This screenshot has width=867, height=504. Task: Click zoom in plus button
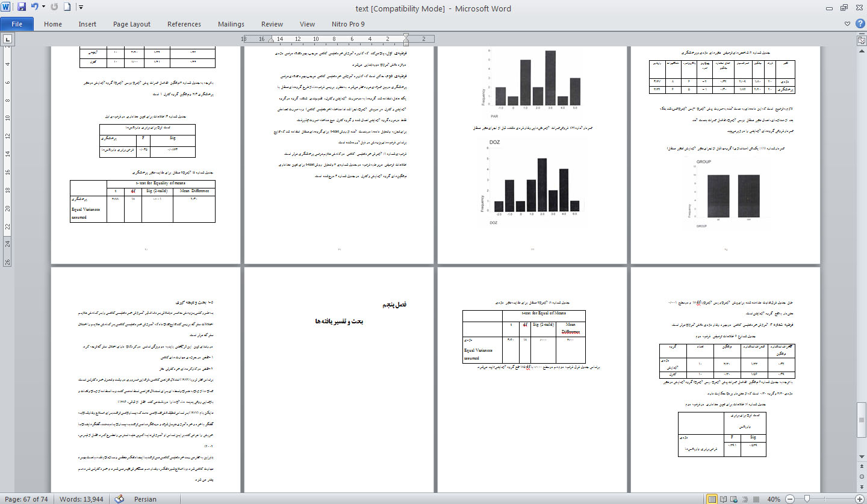[859, 499]
